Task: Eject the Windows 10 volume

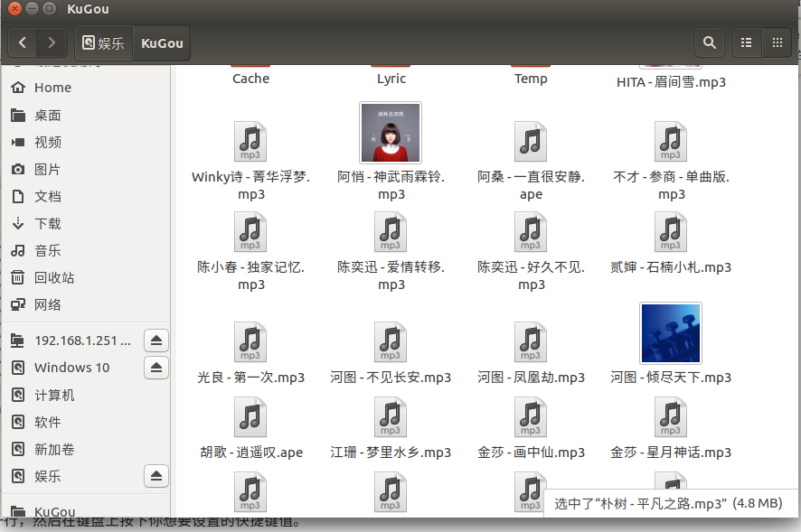Action: click(x=156, y=368)
